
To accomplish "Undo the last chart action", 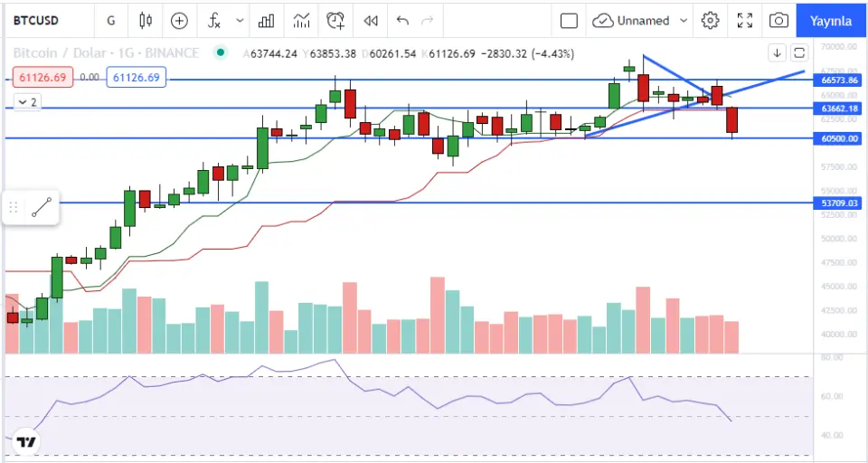I will [x=402, y=20].
